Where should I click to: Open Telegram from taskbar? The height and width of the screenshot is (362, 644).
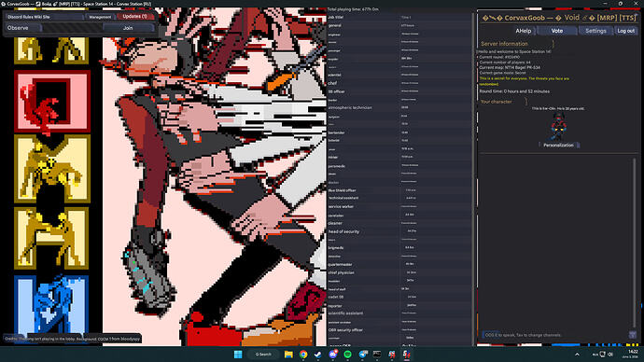pyautogui.click(x=363, y=355)
